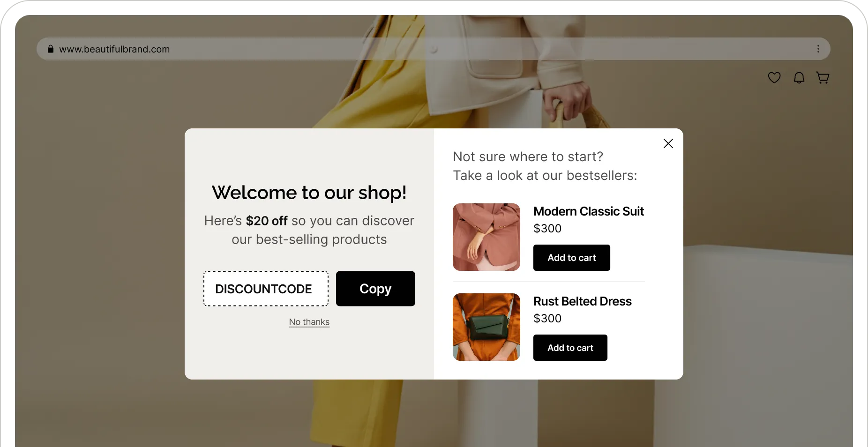Viewport: 868px width, 447px height.
Task: Add Rust Belted Dress to cart
Action: pos(570,348)
